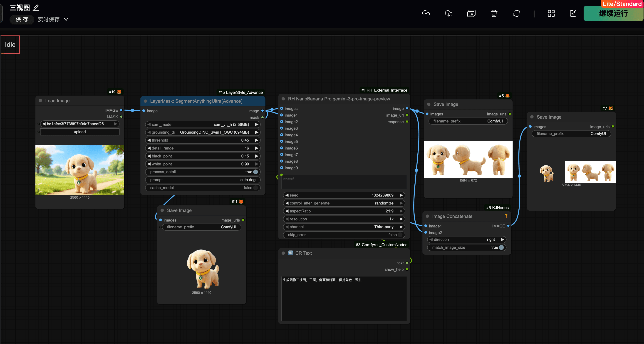Open the sam_model combo selector

(x=203, y=124)
